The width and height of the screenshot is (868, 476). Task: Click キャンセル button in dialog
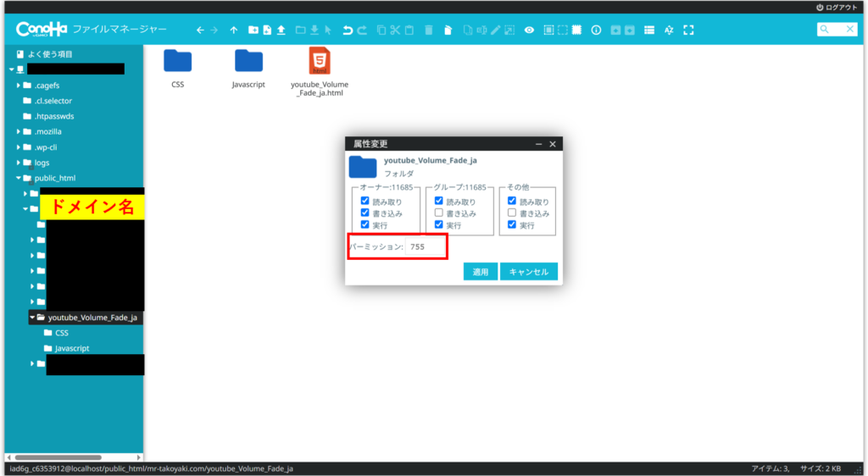click(529, 271)
